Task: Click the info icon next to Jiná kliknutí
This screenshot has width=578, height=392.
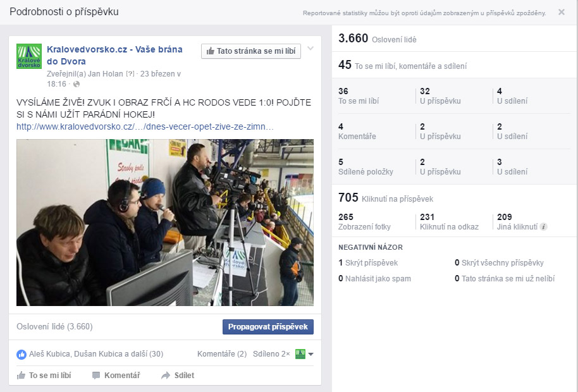Action: click(544, 227)
